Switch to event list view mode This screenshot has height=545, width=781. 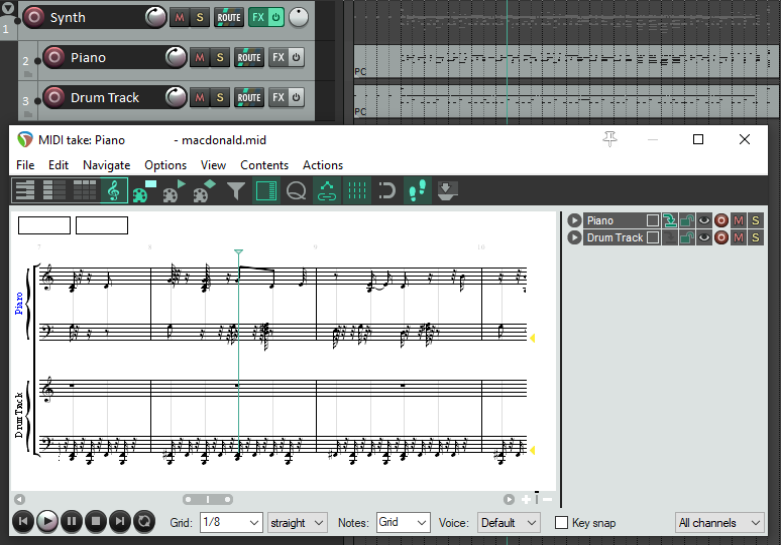tap(84, 190)
